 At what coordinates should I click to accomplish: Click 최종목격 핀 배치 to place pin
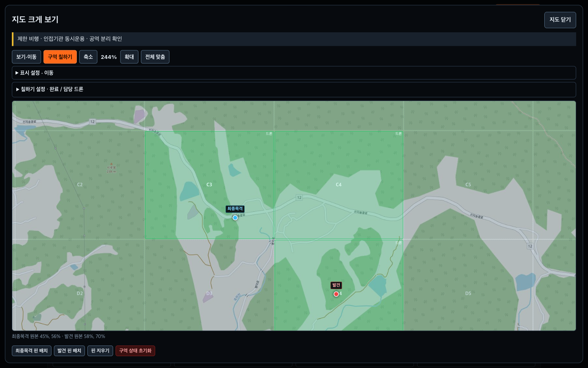coord(31,351)
